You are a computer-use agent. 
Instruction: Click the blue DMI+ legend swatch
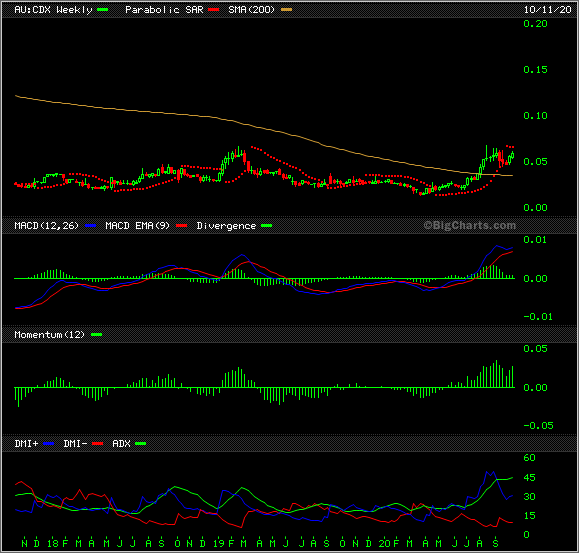point(49,443)
